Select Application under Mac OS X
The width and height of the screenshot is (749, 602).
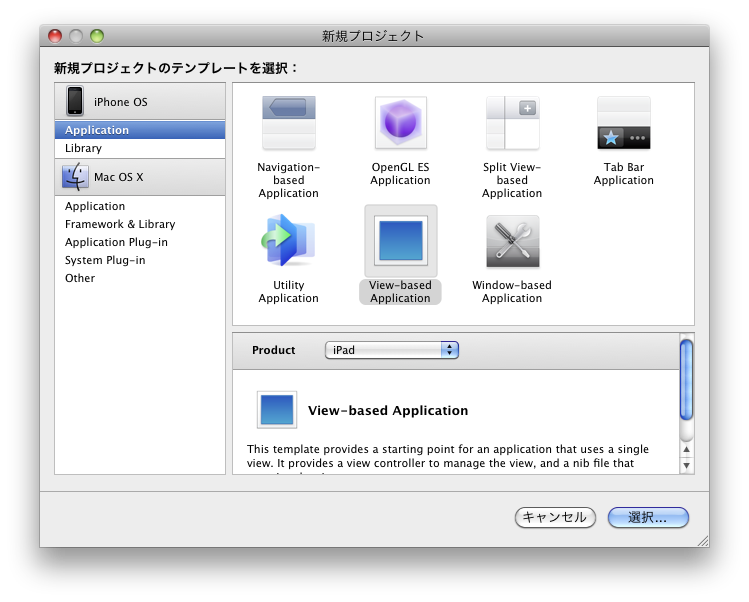pos(95,206)
